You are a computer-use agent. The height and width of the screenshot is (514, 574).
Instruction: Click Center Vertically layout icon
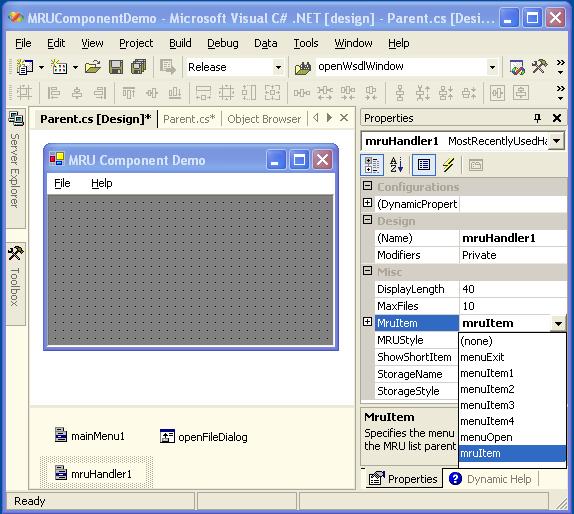(521, 93)
